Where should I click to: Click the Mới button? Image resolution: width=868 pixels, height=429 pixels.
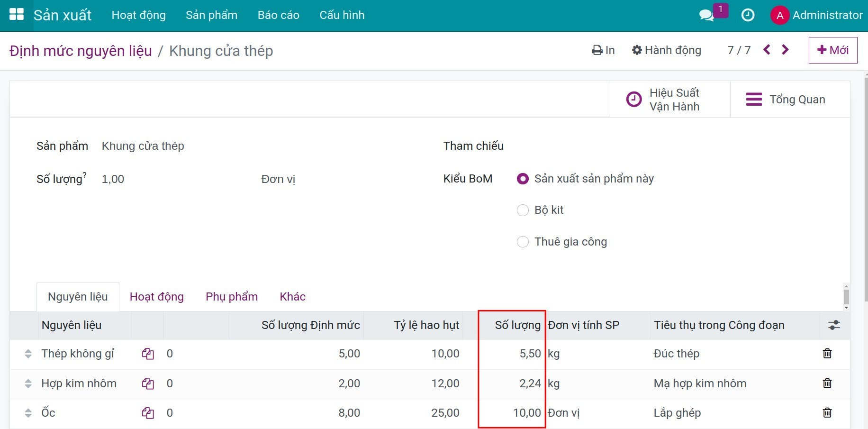click(832, 50)
